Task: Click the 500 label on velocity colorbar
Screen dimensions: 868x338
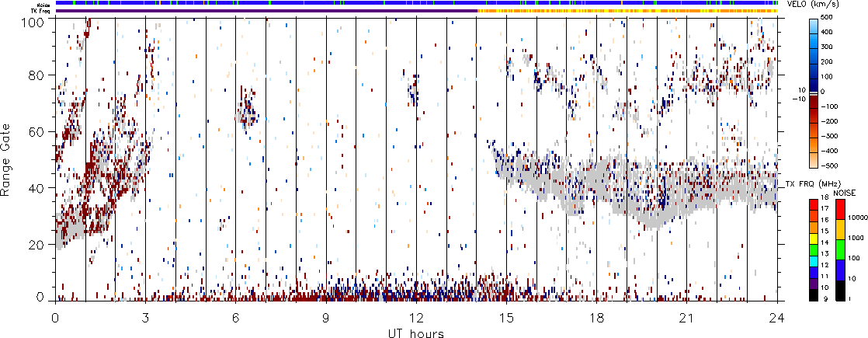Action: [847, 16]
